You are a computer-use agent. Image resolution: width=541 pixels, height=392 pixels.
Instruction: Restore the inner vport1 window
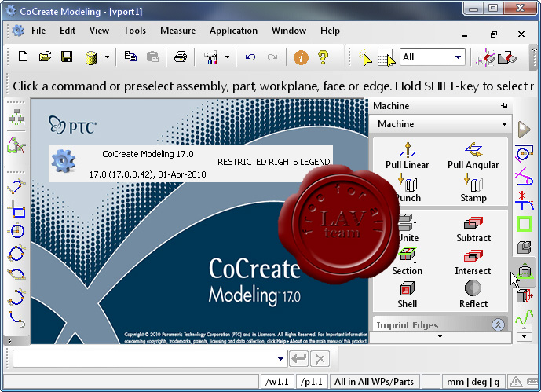(x=494, y=34)
